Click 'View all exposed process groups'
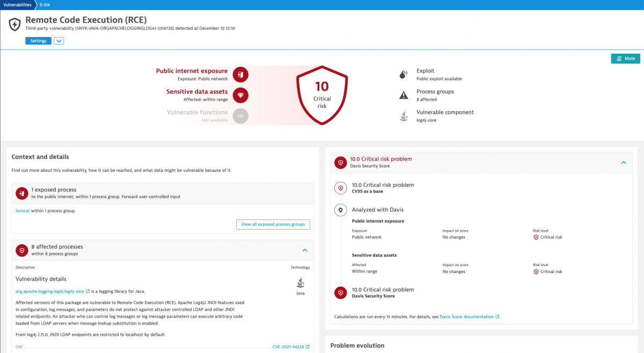The height and width of the screenshot is (353, 644). point(273,224)
